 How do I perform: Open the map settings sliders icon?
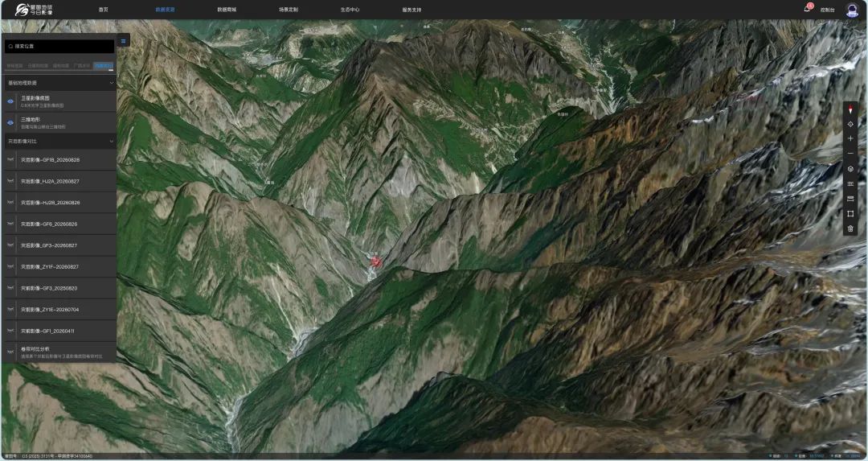850,184
